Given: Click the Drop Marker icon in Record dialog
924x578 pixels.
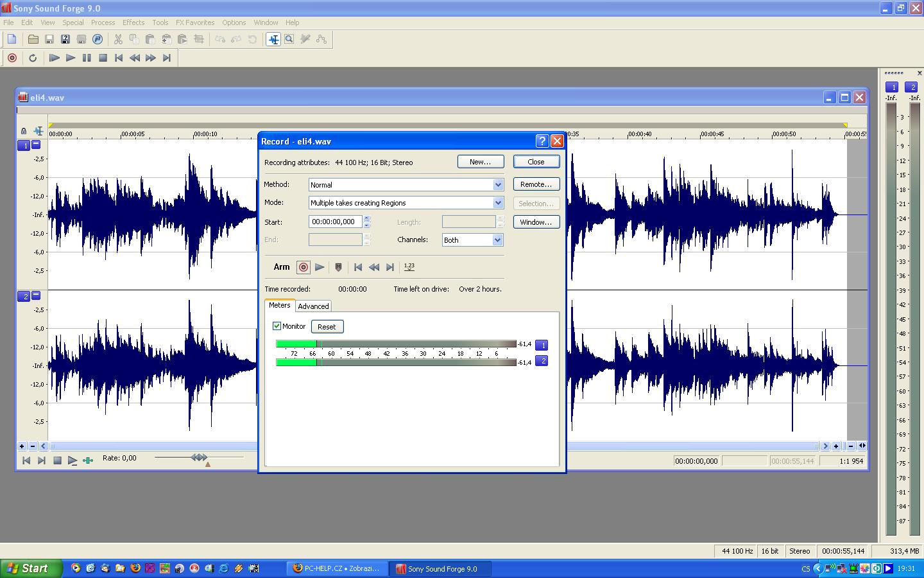Looking at the screenshot, I should 338,267.
